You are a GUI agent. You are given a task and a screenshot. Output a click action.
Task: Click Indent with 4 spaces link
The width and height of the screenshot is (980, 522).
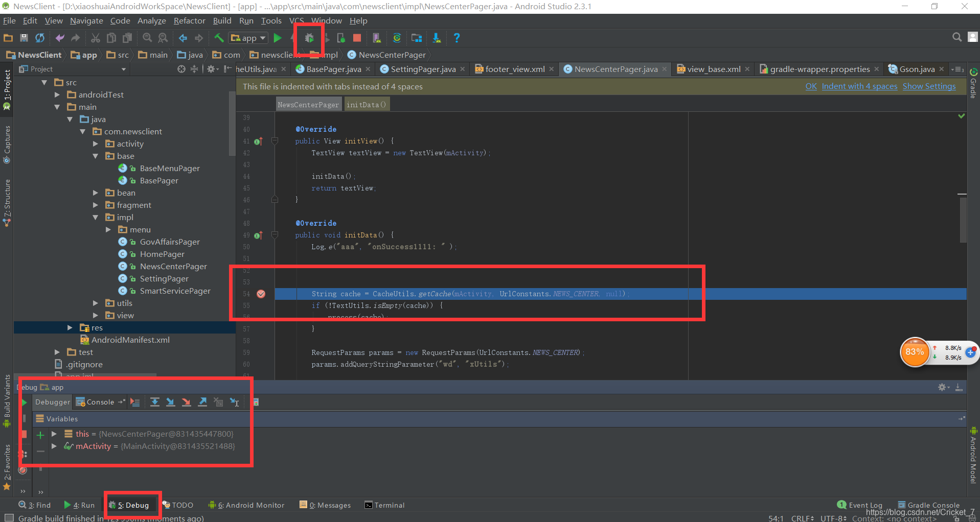pyautogui.click(x=859, y=86)
